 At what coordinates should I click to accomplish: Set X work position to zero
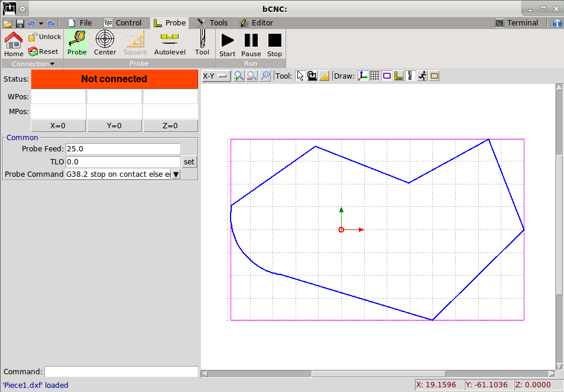coord(58,126)
